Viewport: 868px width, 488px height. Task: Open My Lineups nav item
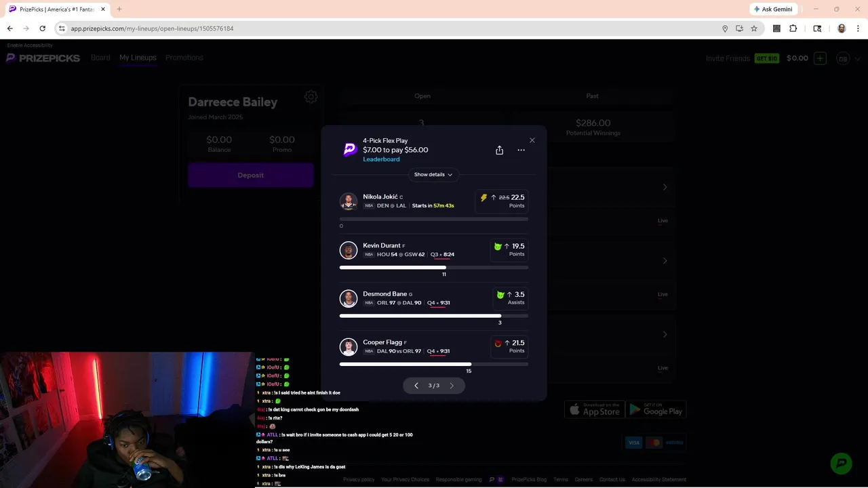point(138,58)
